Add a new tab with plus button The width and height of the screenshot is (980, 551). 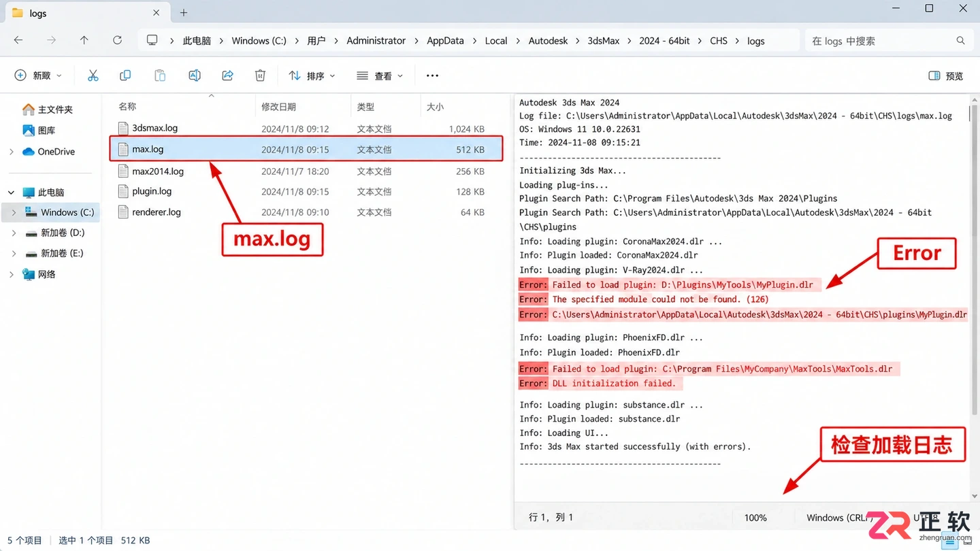184,13
